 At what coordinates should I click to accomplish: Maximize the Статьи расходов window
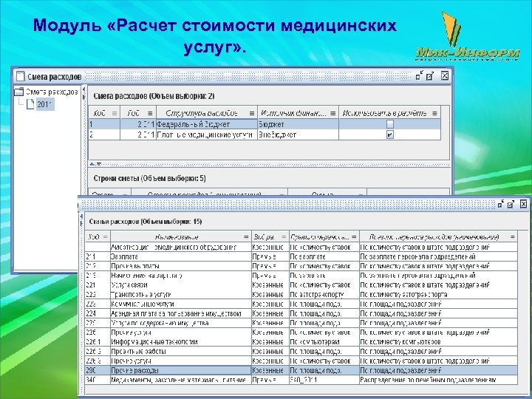point(511,204)
